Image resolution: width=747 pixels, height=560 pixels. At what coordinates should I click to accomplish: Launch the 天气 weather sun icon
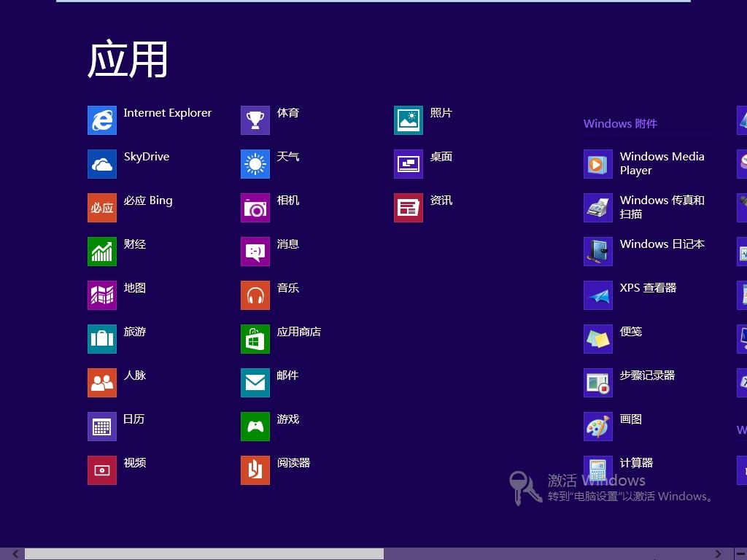[x=255, y=164]
